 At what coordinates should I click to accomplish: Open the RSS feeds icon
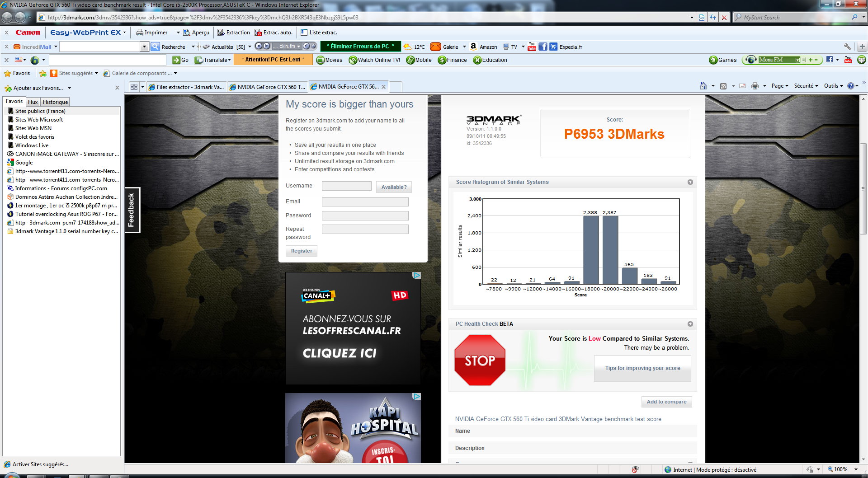[x=723, y=86]
